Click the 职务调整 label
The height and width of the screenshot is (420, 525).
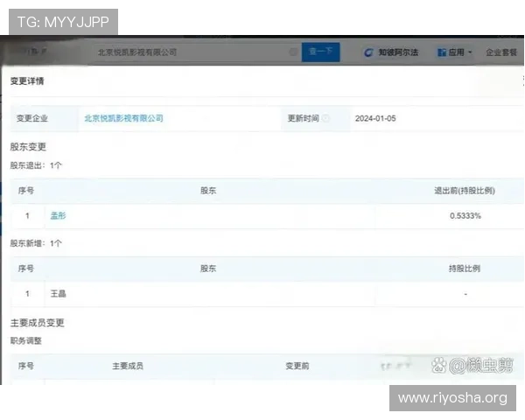point(25,341)
